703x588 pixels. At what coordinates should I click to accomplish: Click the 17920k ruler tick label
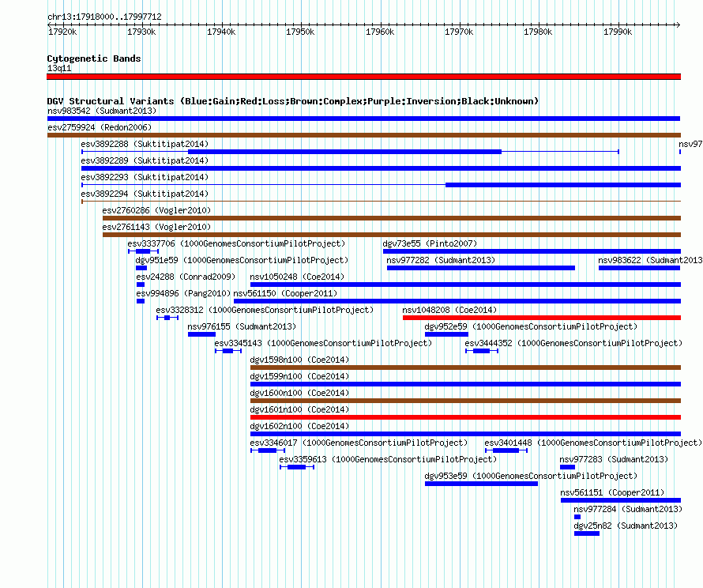62,32
